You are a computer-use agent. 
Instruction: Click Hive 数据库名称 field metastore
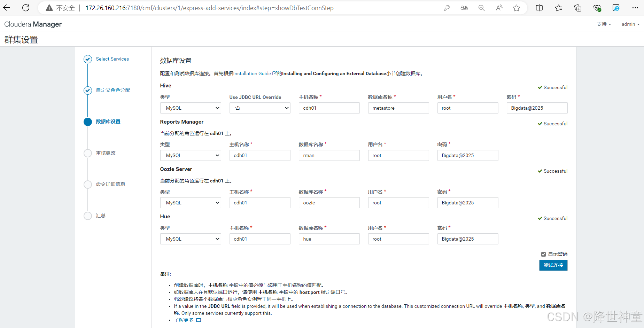tap(398, 108)
